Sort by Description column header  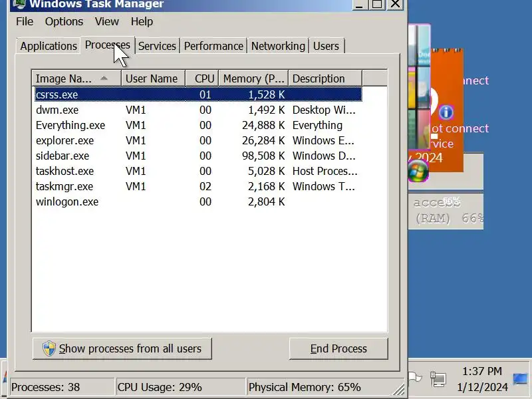[x=325, y=78]
